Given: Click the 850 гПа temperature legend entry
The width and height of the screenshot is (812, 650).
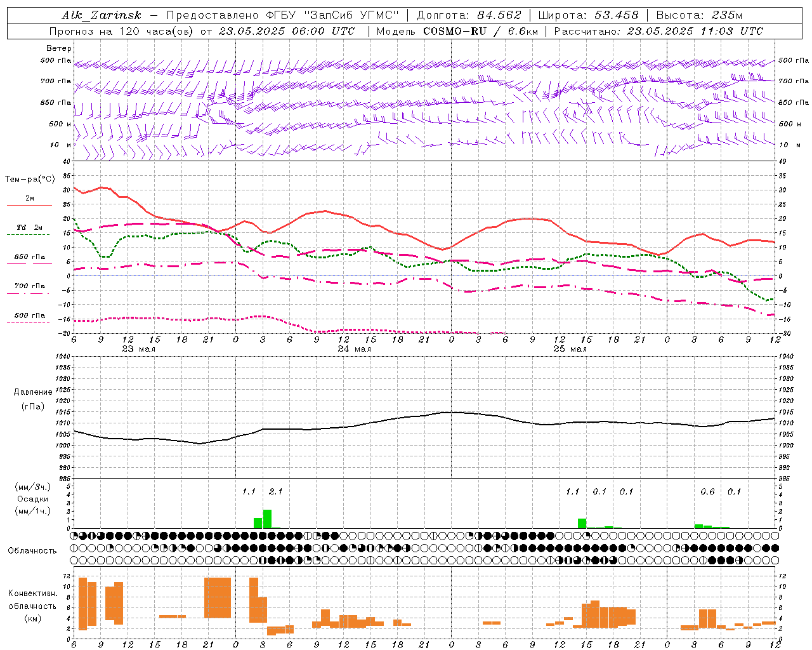Looking at the screenshot, I should [29, 257].
